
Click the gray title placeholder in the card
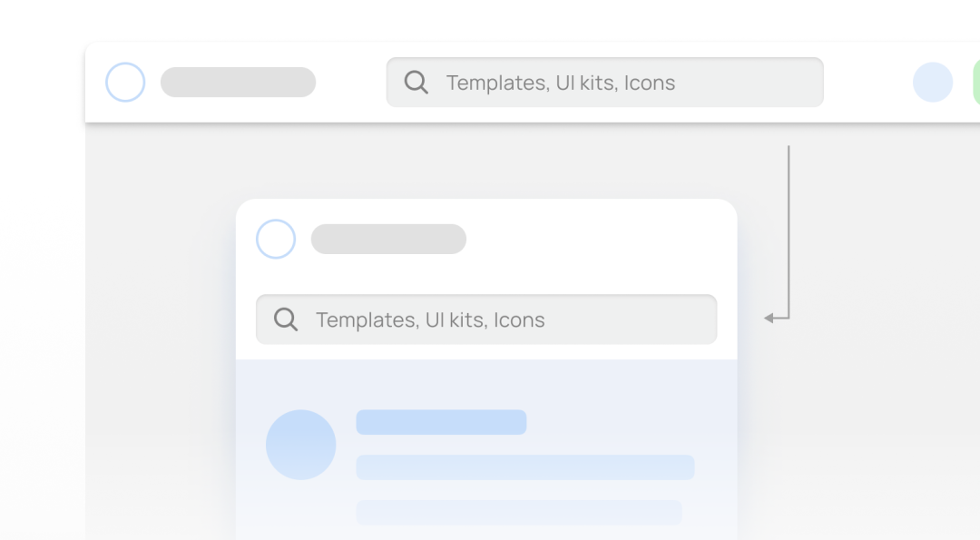[x=388, y=239]
